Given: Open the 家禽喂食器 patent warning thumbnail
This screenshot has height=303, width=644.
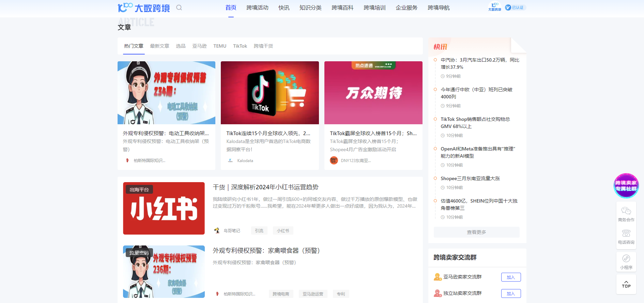Looking at the screenshot, I should [x=164, y=272].
